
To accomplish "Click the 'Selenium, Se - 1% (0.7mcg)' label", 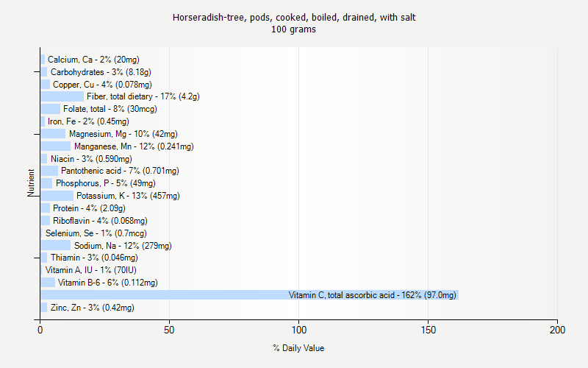I will 96,233.
